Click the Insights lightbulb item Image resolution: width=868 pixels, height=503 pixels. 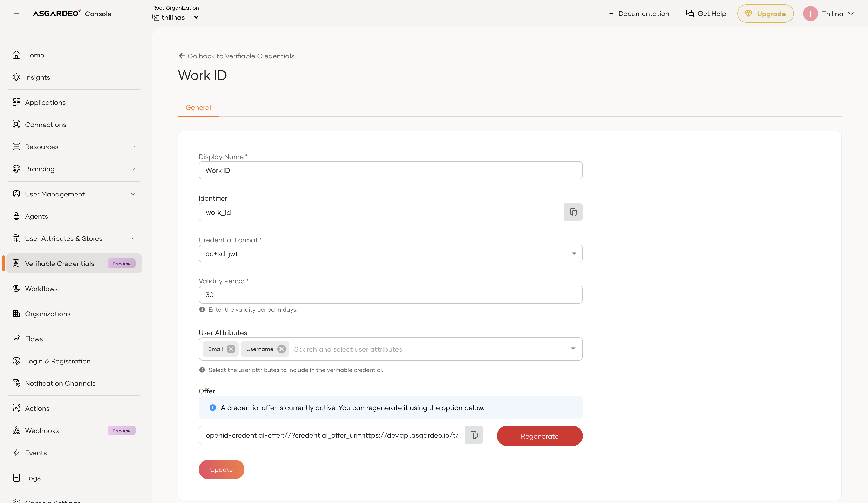(37, 77)
